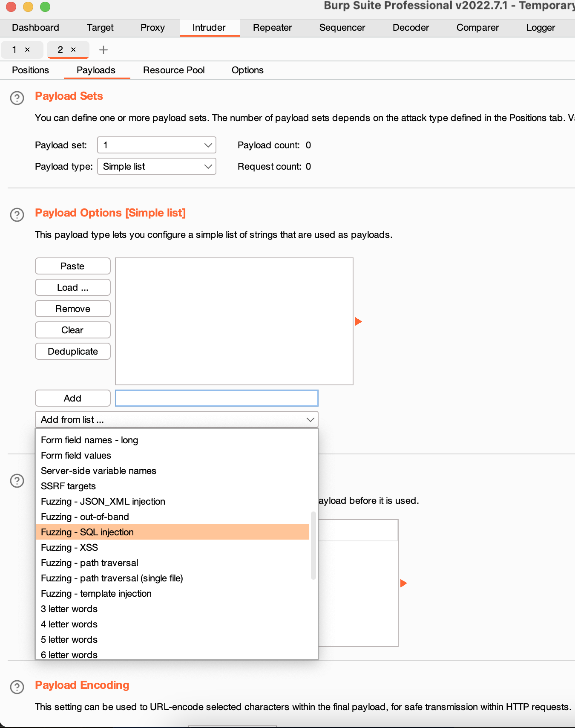
Task: Add a new Intruder tab with plus
Action: tap(103, 50)
